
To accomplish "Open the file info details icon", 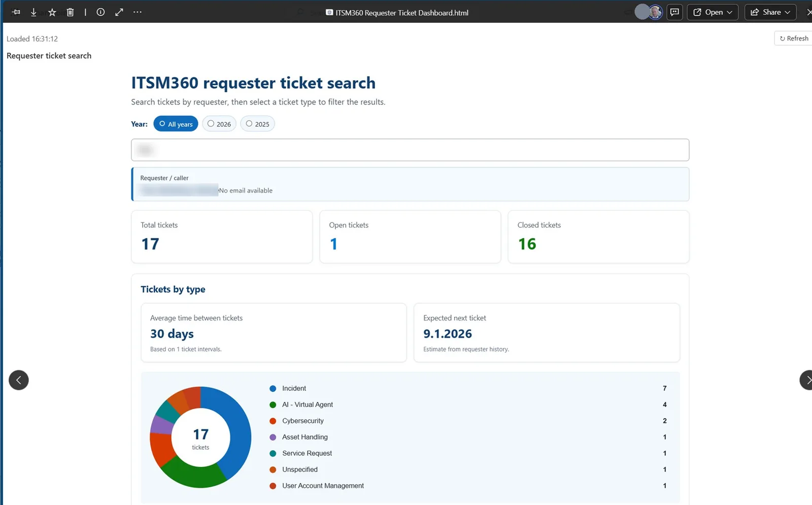I will point(100,12).
